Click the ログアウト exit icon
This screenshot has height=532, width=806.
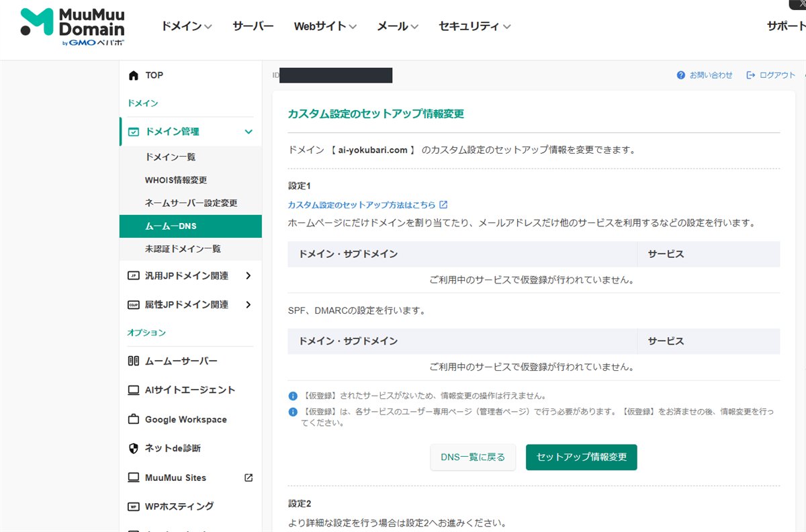751,75
